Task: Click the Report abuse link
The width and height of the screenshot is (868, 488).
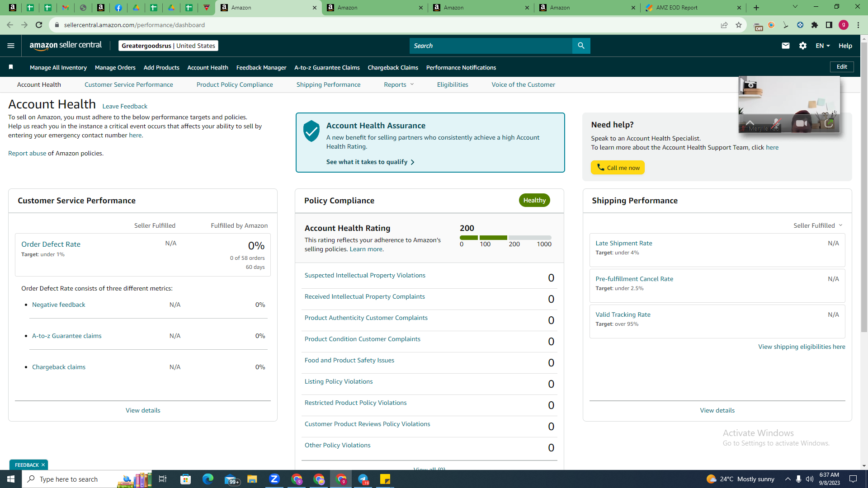Action: [27, 153]
